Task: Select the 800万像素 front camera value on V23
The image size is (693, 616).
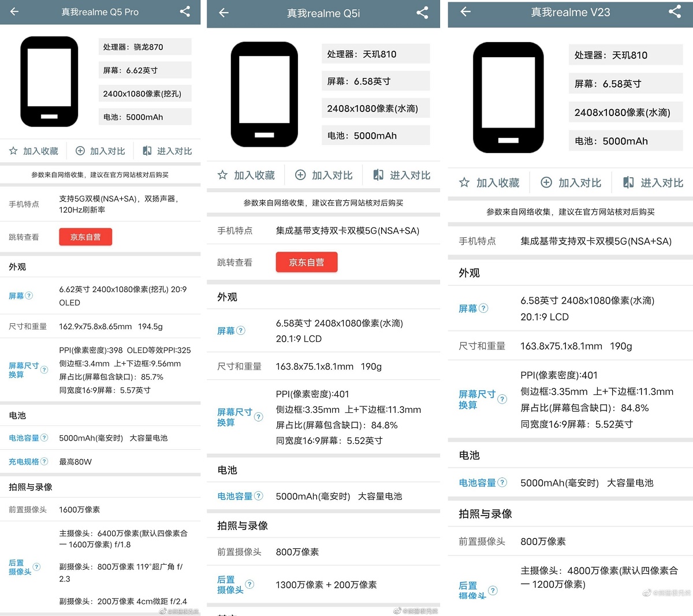Action: 543,542
